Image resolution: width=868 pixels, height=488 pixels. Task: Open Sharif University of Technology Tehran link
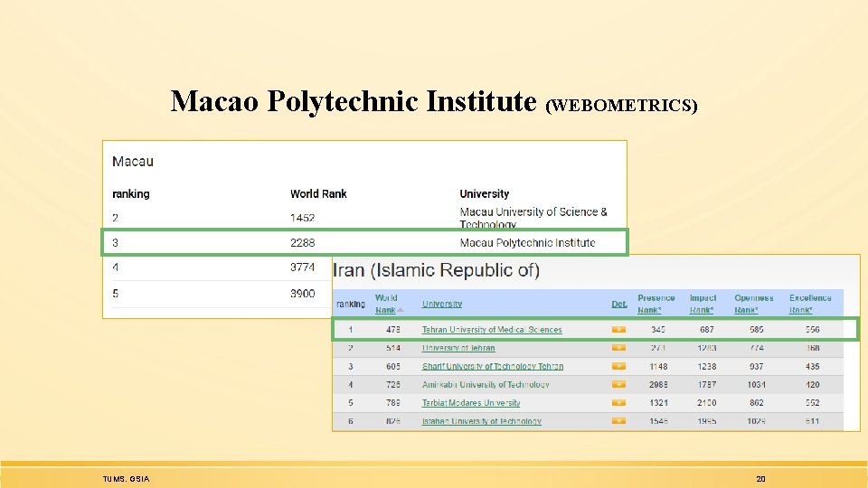(493, 366)
